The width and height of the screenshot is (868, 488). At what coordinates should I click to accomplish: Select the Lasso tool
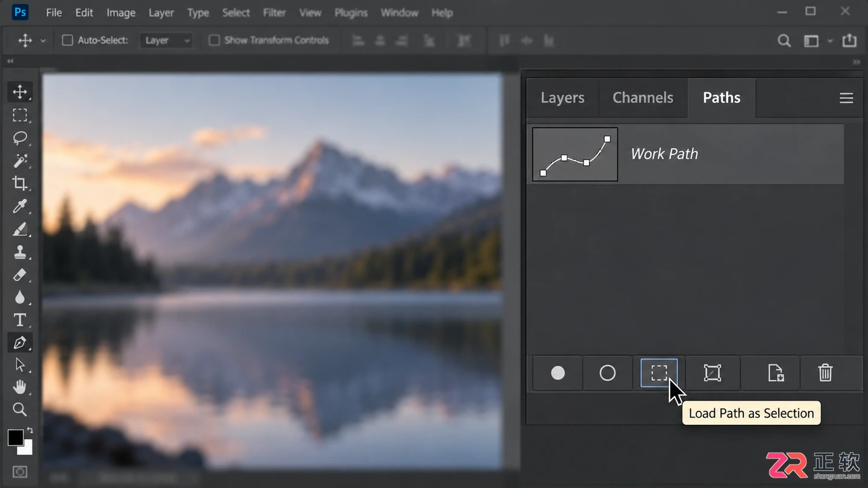click(x=20, y=138)
